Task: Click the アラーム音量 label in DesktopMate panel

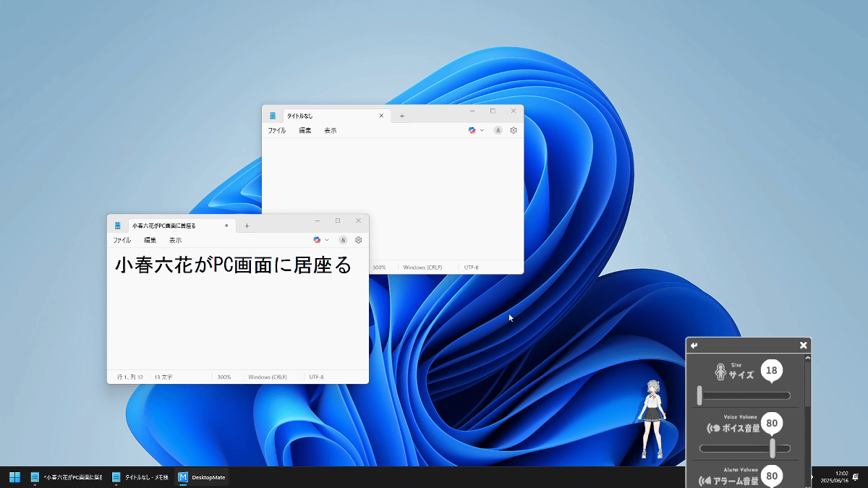Action: point(737,481)
